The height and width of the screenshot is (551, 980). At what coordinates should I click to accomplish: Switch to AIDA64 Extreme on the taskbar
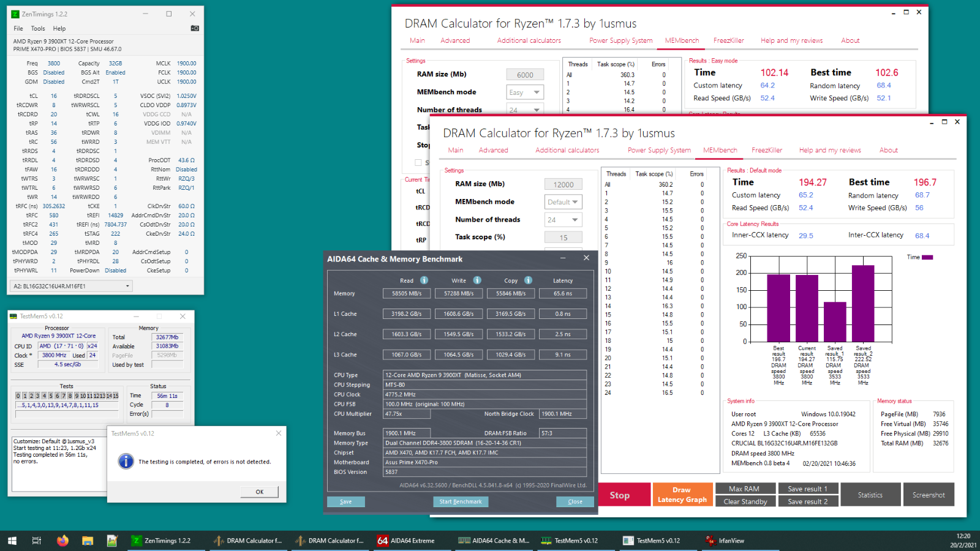click(410, 541)
